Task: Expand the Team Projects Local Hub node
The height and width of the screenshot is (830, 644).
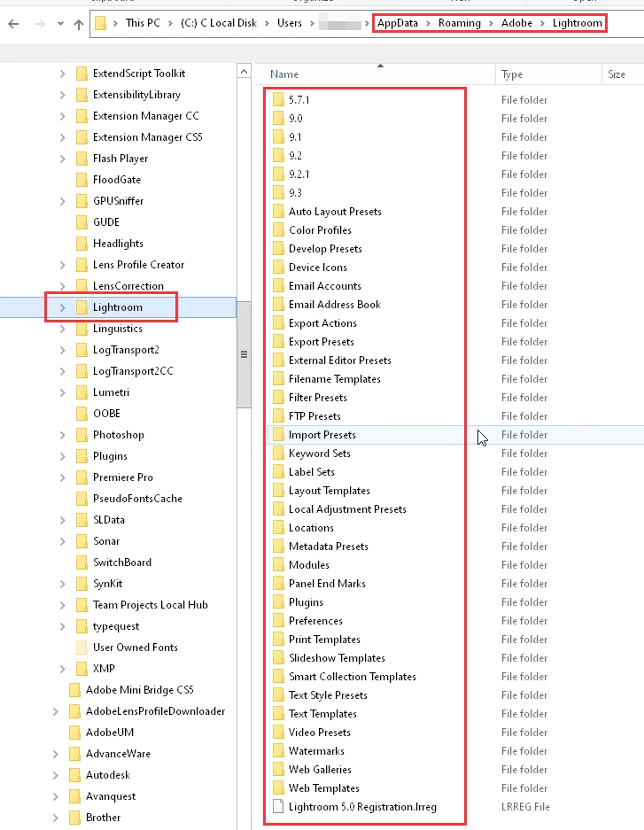Action: tap(62, 605)
